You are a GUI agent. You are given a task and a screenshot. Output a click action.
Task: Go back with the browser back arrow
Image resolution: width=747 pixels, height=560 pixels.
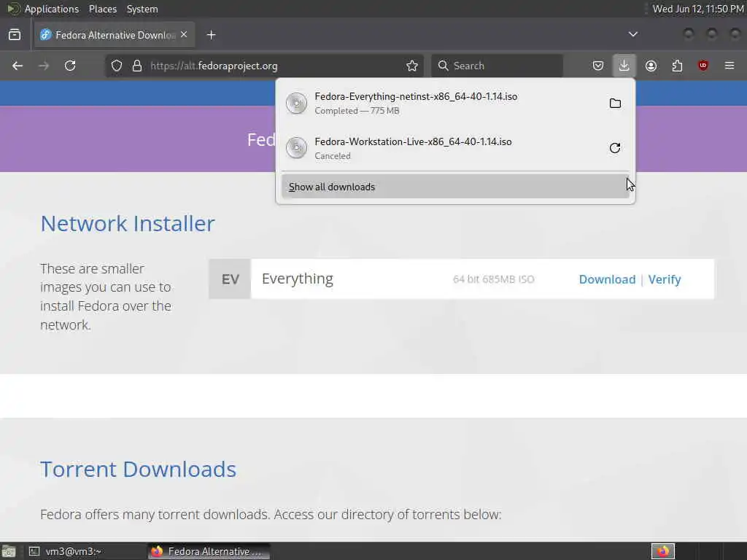[18, 66]
